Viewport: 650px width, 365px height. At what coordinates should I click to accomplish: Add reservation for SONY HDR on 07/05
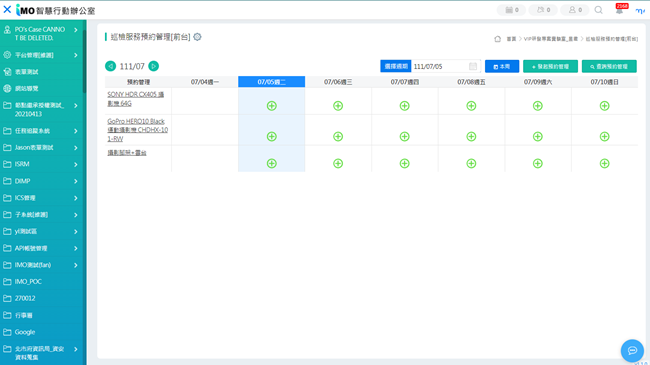(272, 106)
